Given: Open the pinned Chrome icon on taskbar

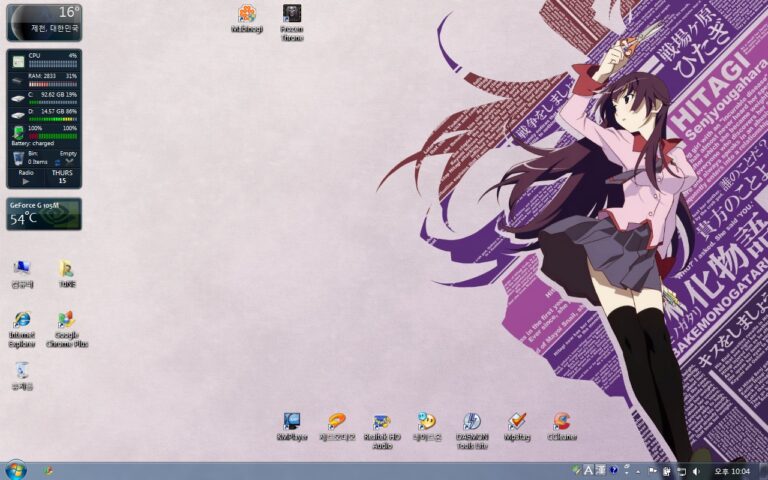Looking at the screenshot, I should point(48,471).
